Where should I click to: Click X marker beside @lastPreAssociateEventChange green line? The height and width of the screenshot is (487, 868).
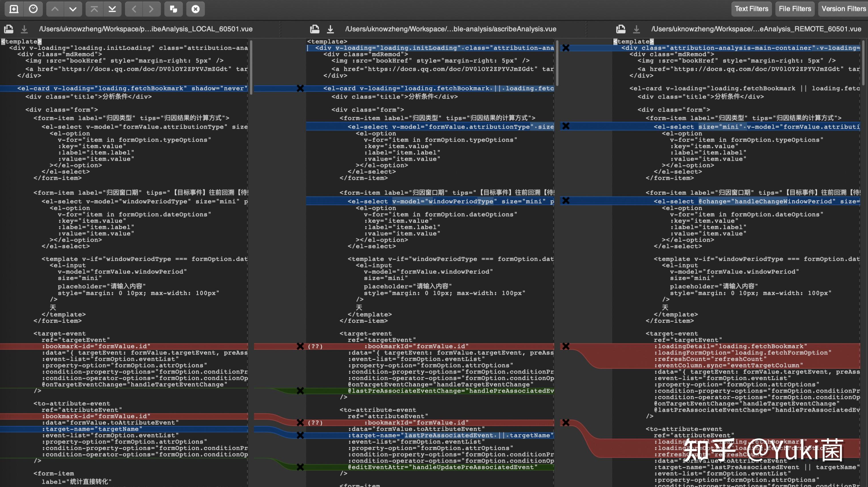click(x=300, y=391)
